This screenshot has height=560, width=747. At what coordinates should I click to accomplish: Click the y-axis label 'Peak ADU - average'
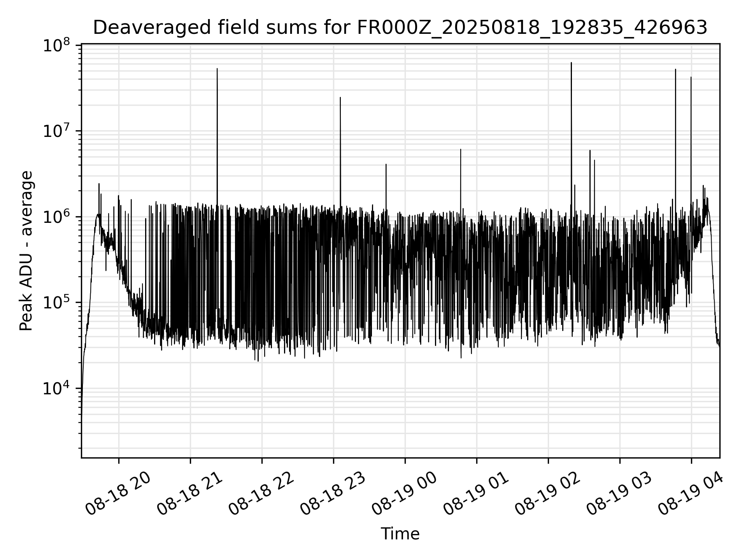click(26, 251)
